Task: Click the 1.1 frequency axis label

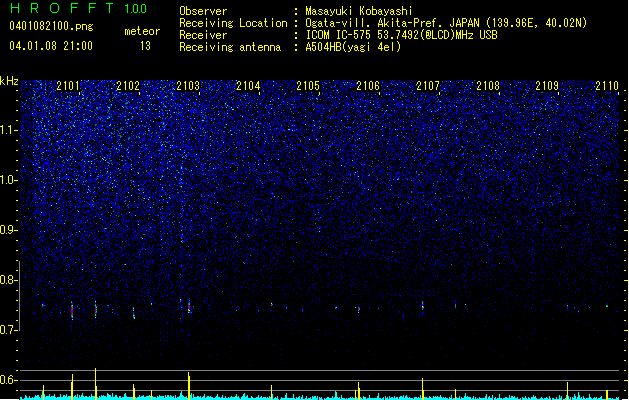Action: [x=9, y=130]
